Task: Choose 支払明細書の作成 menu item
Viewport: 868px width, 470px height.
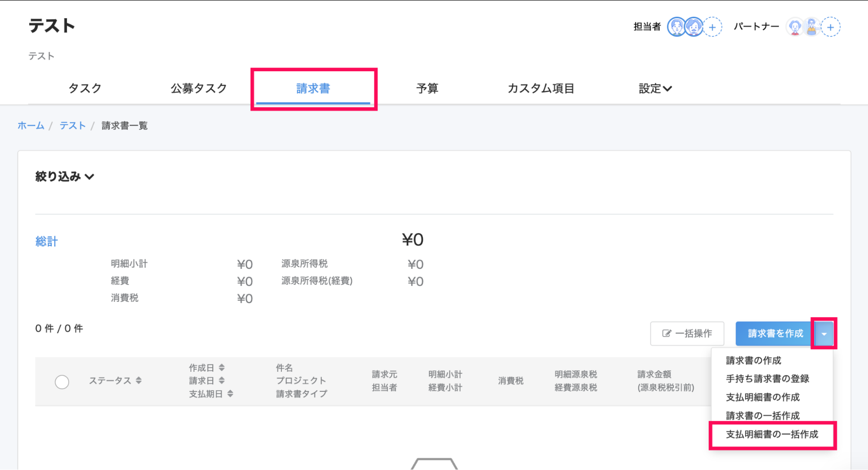Action: pyautogui.click(x=762, y=397)
